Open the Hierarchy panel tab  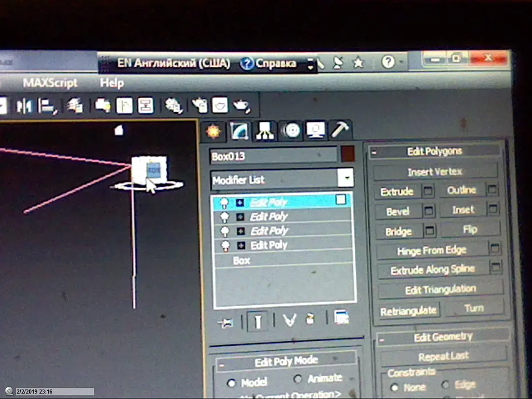pyautogui.click(x=265, y=131)
